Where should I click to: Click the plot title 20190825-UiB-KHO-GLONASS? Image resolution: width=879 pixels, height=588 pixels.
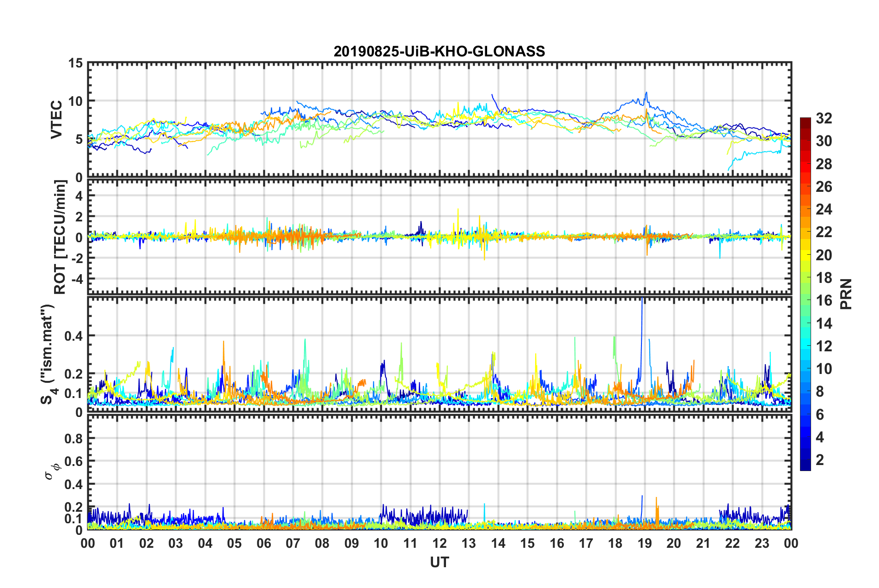pyautogui.click(x=439, y=51)
